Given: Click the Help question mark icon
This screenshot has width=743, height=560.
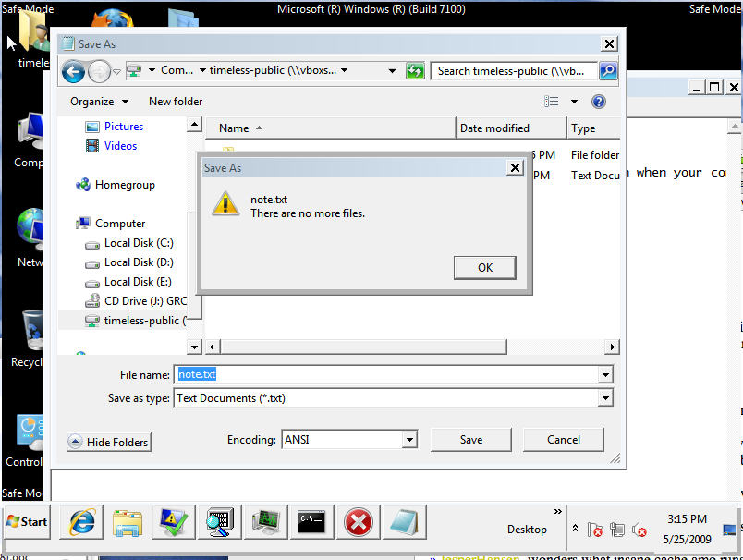Looking at the screenshot, I should [599, 102].
